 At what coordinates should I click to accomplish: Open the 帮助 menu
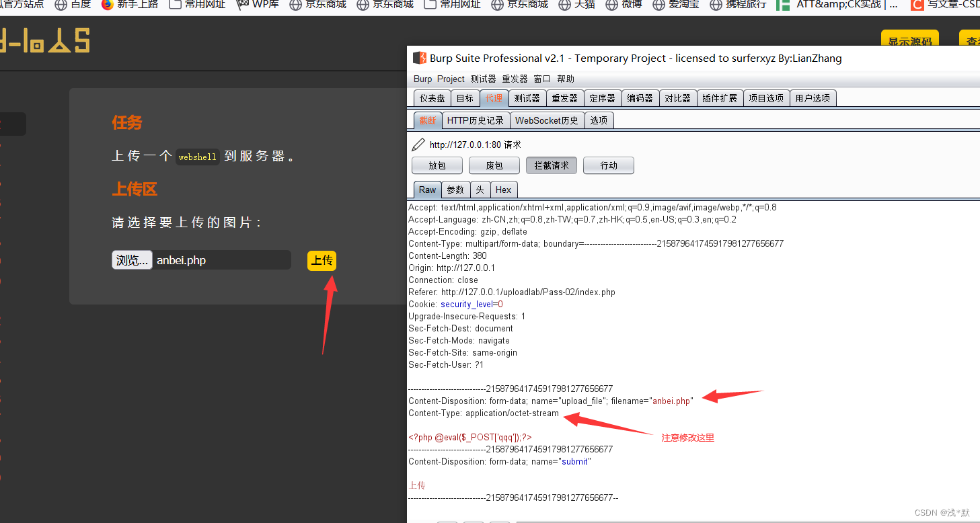(x=566, y=79)
